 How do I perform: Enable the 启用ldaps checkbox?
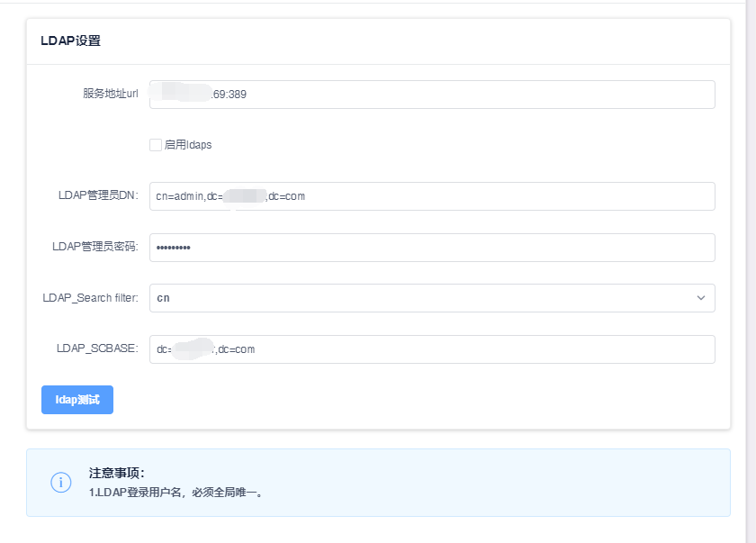155,144
